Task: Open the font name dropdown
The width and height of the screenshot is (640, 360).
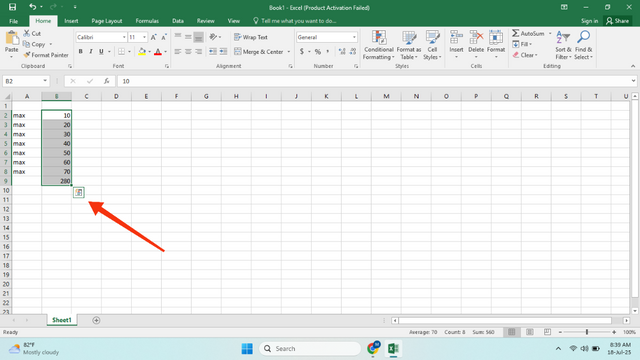Action: (124, 37)
